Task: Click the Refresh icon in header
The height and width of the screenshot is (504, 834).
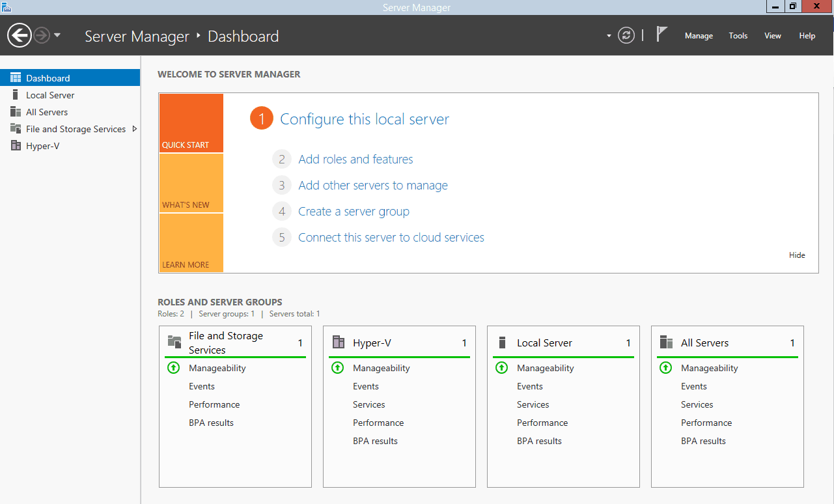Action: tap(626, 35)
